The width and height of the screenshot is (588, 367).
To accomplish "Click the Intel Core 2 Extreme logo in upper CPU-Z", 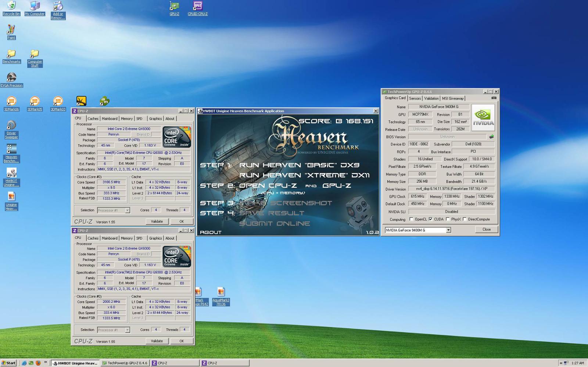I will point(177,137).
